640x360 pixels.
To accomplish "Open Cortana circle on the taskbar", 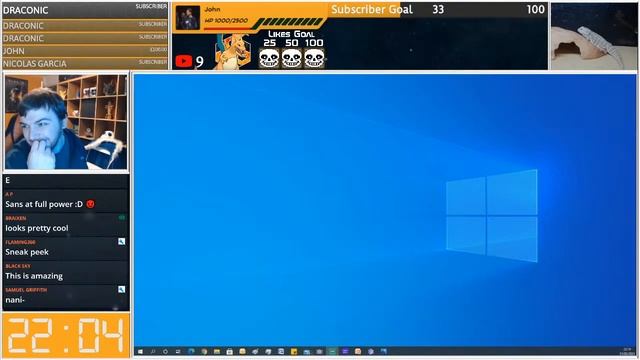I will [165, 351].
